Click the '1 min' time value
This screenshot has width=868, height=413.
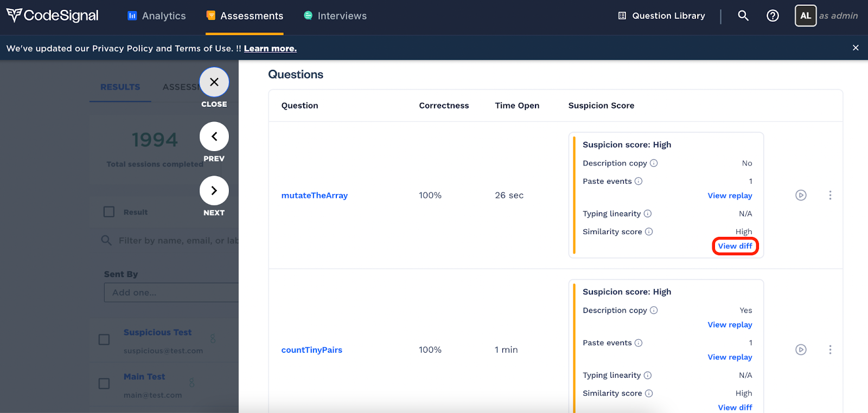(x=506, y=350)
